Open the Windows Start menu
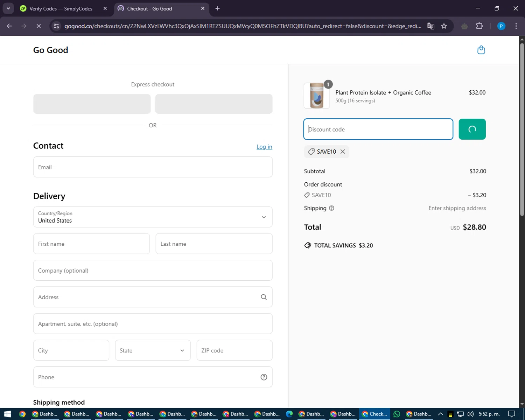The image size is (525, 420). tap(7, 414)
